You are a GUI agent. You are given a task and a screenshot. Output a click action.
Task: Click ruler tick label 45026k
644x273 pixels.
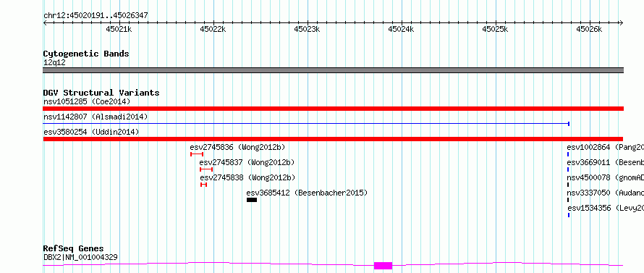coord(589,29)
